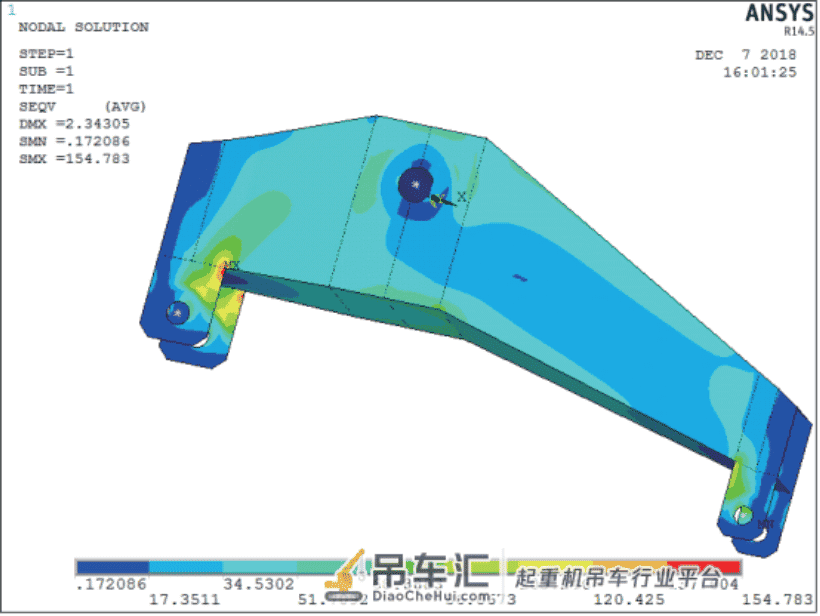Select the STEP=1 label
Screen dimensions: 820x616
(47, 53)
